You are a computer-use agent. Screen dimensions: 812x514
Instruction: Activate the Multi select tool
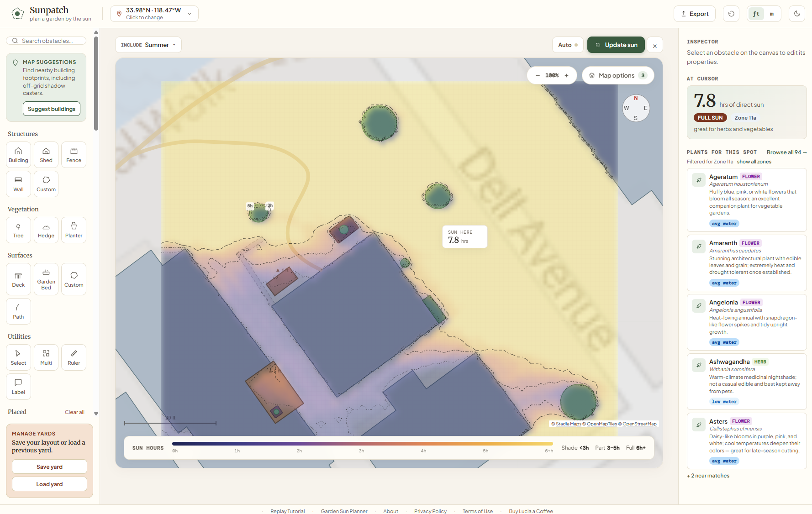click(46, 357)
